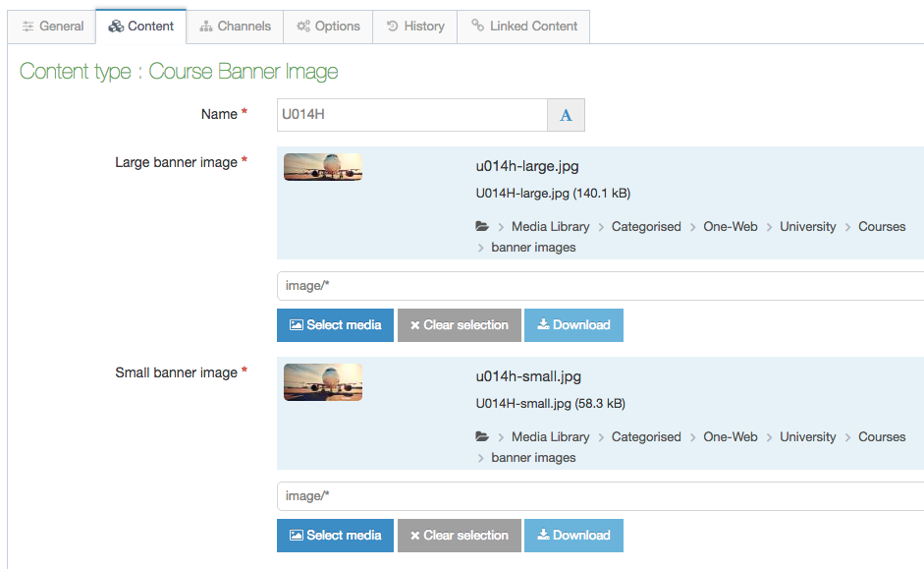The height and width of the screenshot is (569, 924).
Task: Click Categorised in the large banner path
Action: point(646,226)
